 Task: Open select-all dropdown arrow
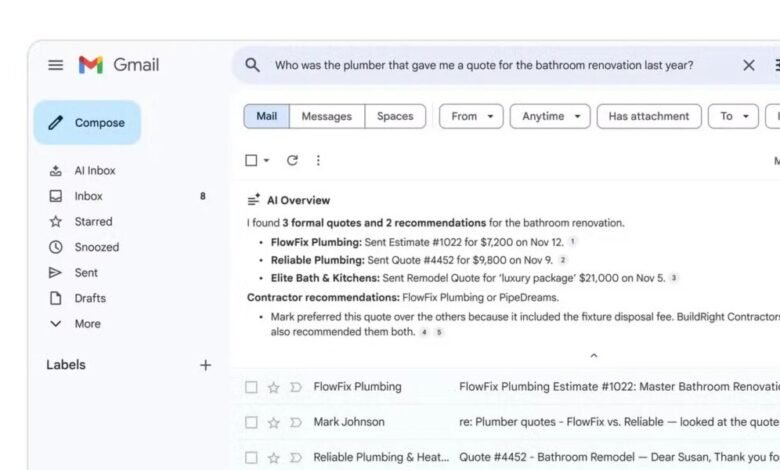point(267,160)
